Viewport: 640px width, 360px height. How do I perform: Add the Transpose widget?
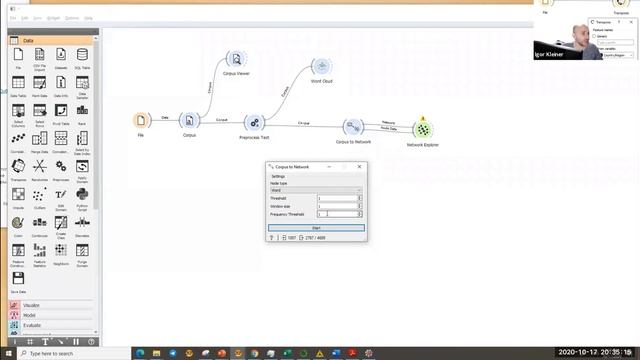(18, 170)
